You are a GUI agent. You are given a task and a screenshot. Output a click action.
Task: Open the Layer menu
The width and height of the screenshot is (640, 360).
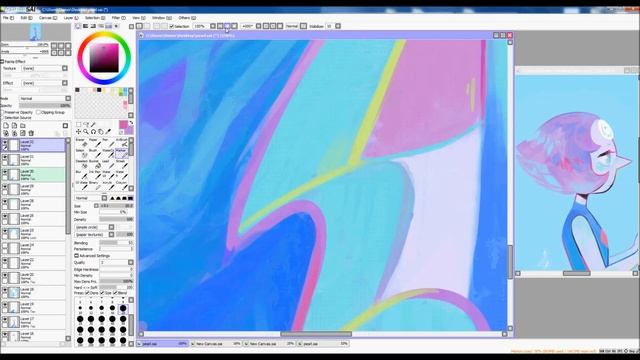coord(71,18)
